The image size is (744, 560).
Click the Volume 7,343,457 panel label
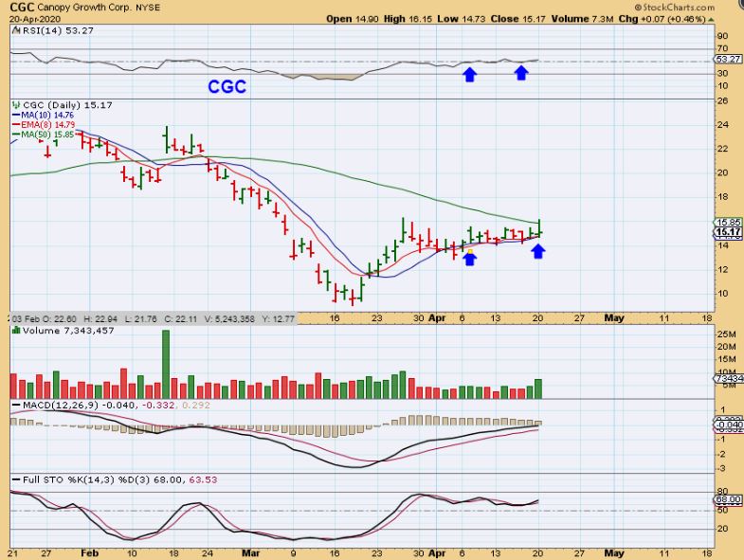pyautogui.click(x=68, y=331)
